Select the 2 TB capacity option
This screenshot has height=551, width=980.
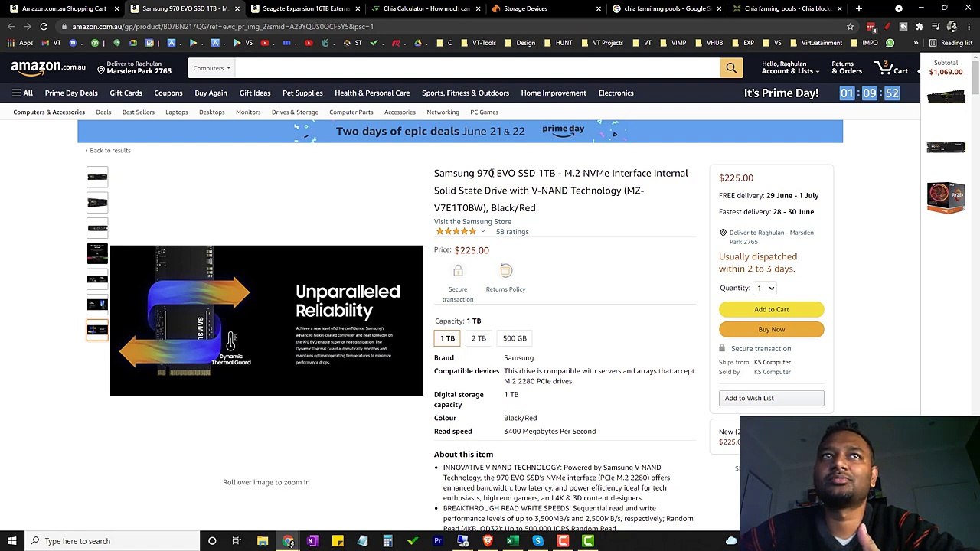(x=479, y=338)
